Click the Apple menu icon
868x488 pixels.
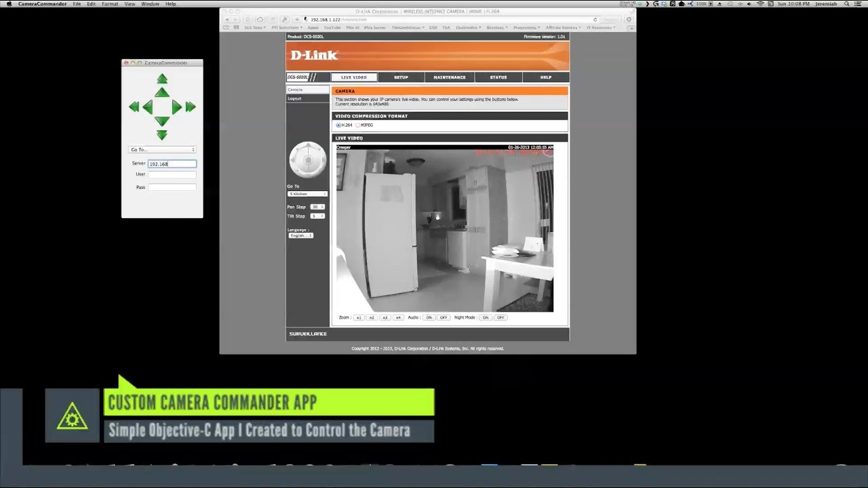pyautogui.click(x=9, y=3)
